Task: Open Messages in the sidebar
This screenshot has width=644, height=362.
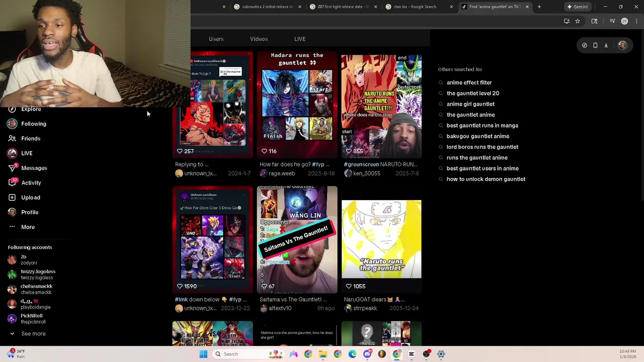Action: [x=28, y=168]
